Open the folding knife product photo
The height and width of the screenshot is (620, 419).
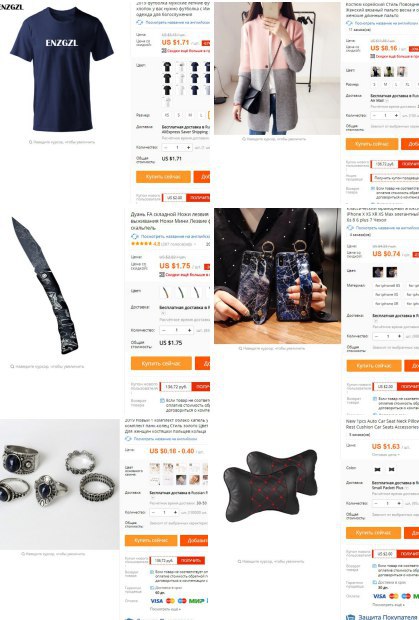pos(46,285)
